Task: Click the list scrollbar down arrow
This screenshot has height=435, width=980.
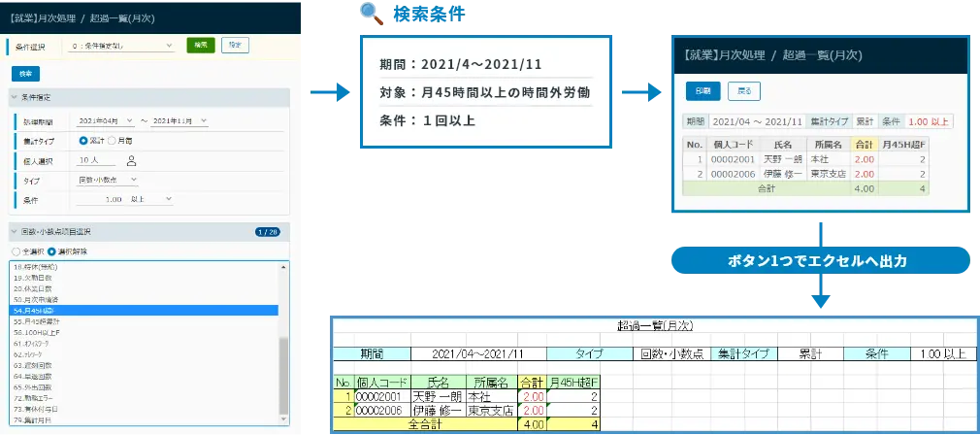Action: click(x=284, y=419)
